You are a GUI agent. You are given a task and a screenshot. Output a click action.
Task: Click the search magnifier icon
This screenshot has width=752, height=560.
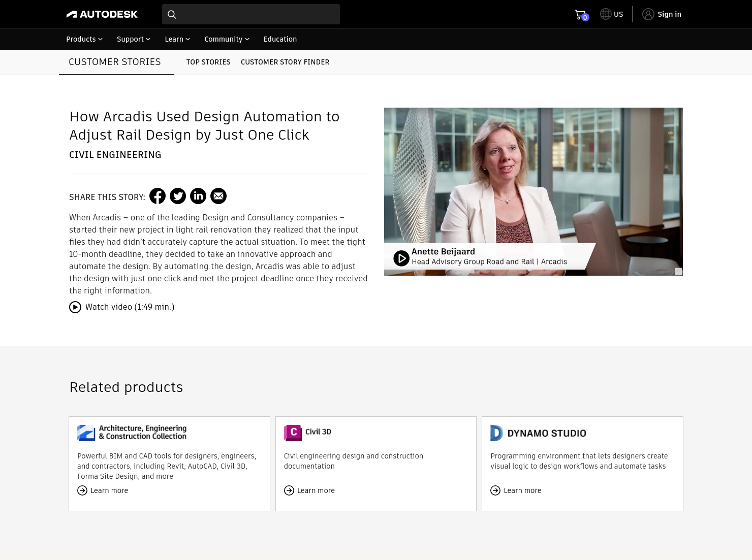tap(172, 14)
